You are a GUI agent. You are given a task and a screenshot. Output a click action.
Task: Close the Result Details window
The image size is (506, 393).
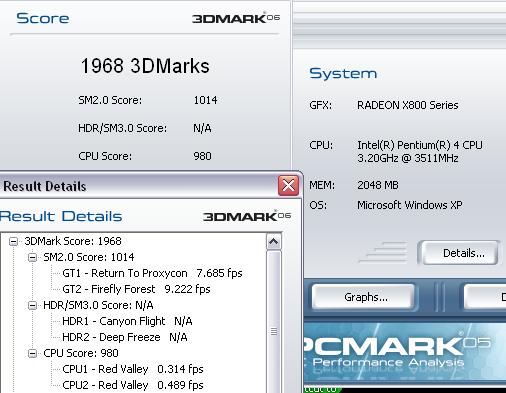[288, 185]
